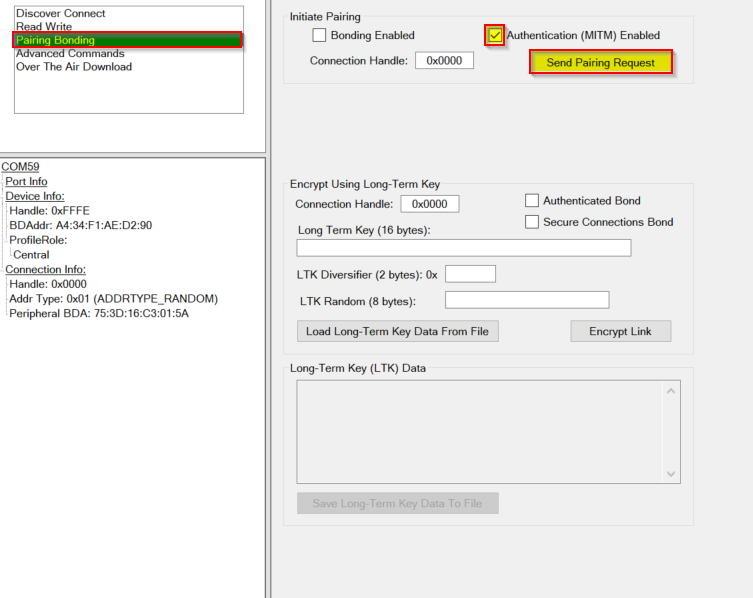Select the Pairing Bonding list entry
The image size is (753, 598).
pyautogui.click(x=56, y=40)
